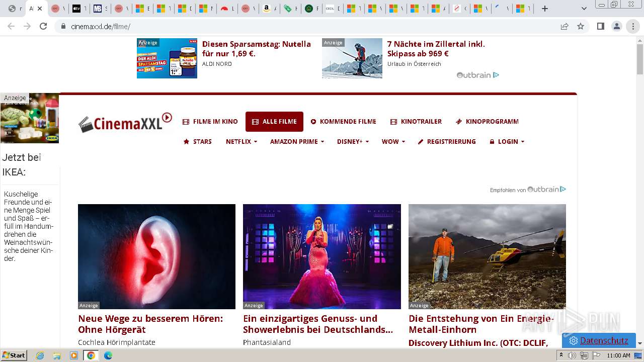Share this page via share icon
This screenshot has width=644, height=362.
tap(565, 27)
